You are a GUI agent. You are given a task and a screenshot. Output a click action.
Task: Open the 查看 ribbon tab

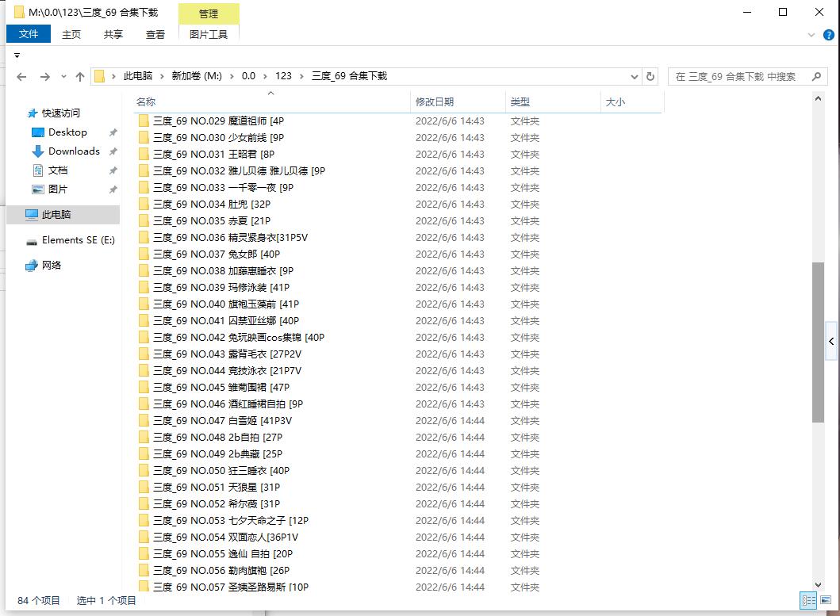click(x=155, y=34)
